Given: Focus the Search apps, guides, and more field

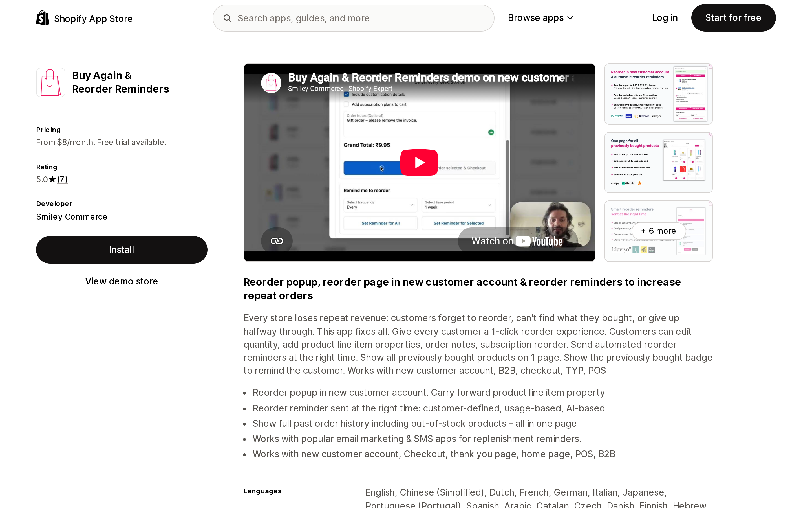Looking at the screenshot, I should [353, 18].
